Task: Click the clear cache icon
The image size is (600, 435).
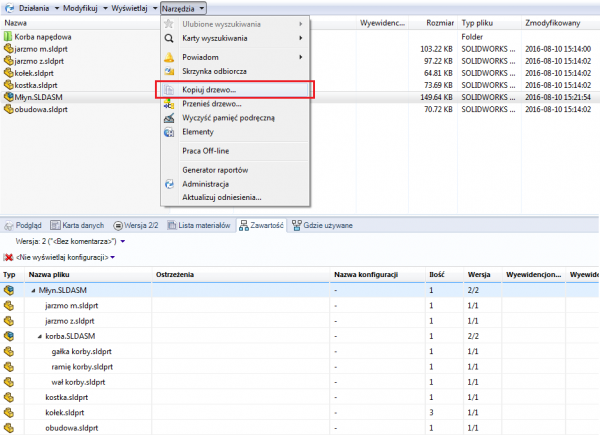Action: 169,118
